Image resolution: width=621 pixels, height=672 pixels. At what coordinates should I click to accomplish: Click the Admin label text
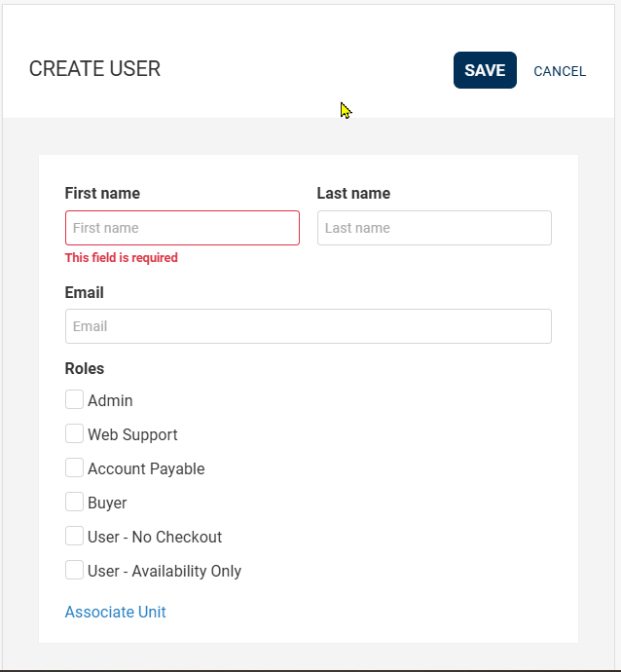pos(110,400)
